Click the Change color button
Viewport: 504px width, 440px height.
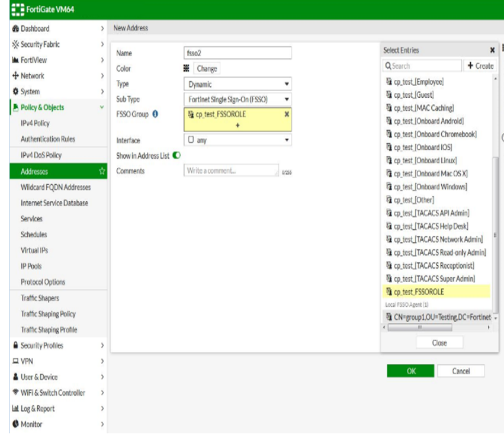point(207,69)
